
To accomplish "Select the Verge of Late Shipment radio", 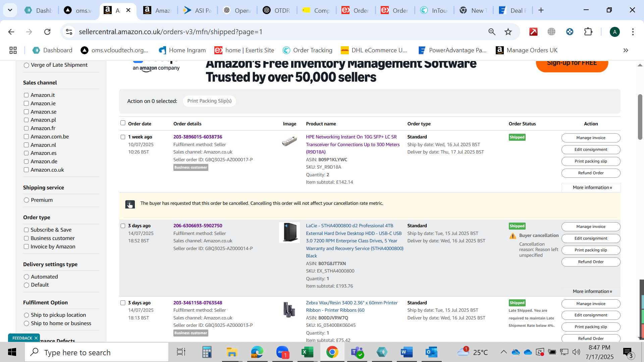I will pyautogui.click(x=26, y=65).
